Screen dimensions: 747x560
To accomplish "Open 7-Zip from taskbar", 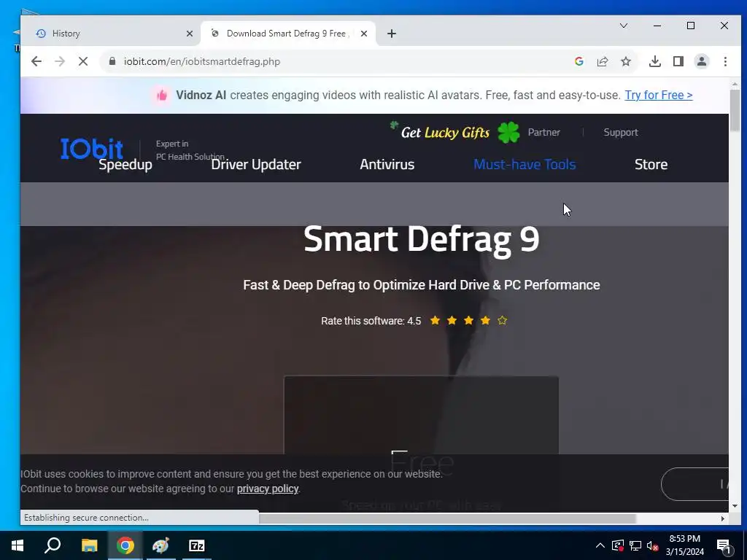I will point(197,545).
